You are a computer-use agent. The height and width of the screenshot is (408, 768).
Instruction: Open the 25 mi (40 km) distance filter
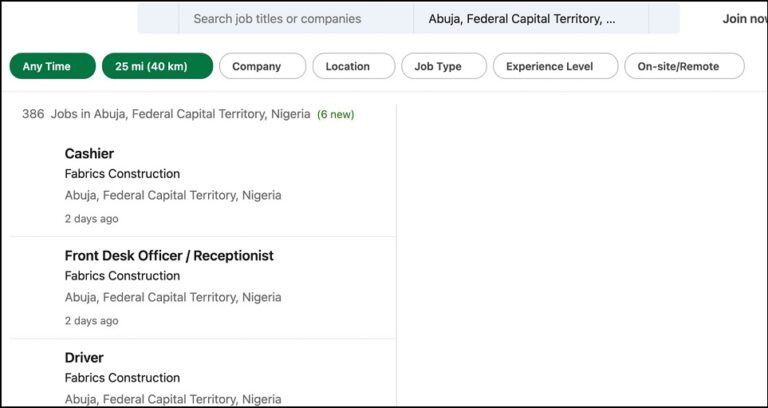157,66
